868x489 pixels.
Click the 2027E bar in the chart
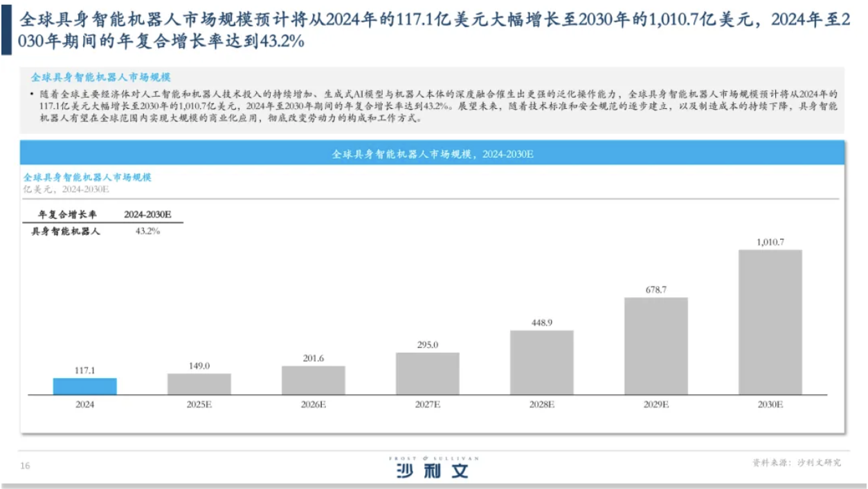[x=428, y=374]
